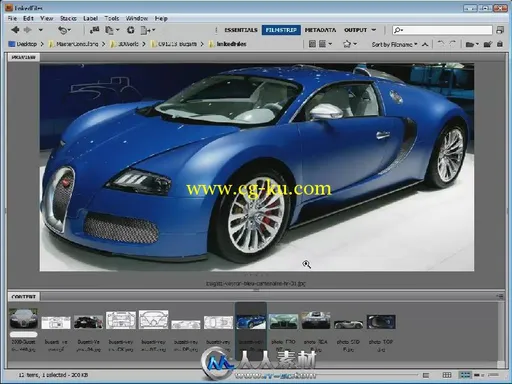Open the Stacks menu
512x384 pixels.
point(68,18)
